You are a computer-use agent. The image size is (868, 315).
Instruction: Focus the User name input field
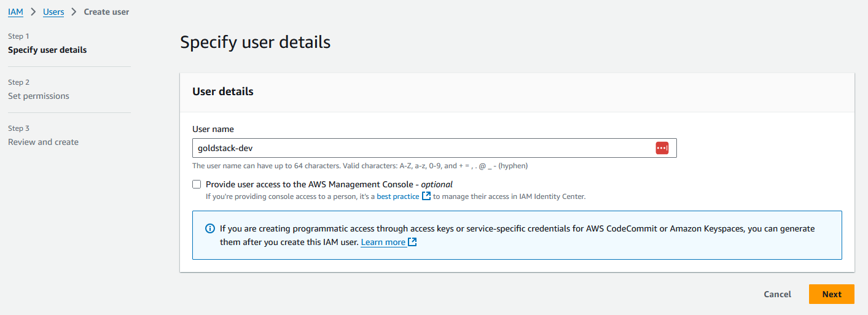pyautogui.click(x=434, y=148)
